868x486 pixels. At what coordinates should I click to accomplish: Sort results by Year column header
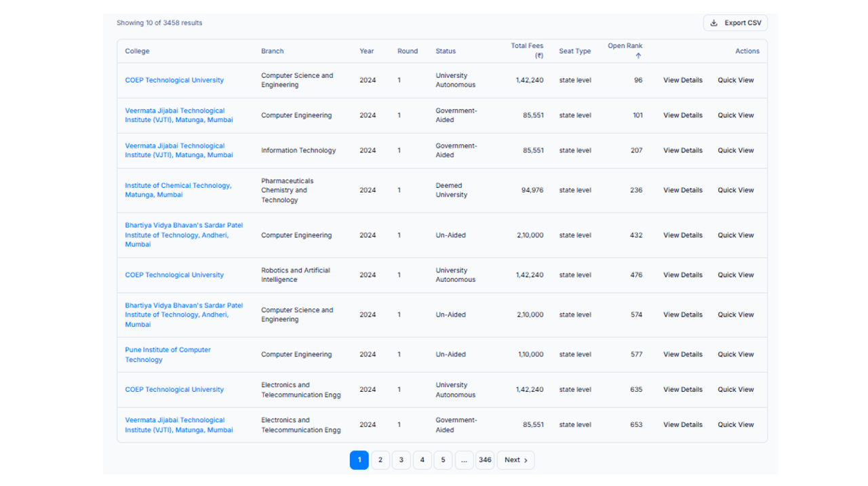click(366, 51)
